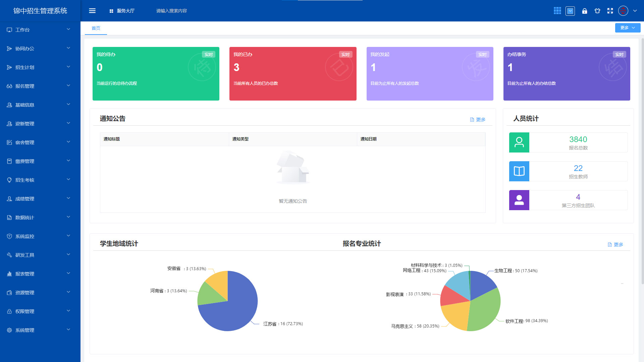Click the green 报名总数 person icon
Screen dimensions: 644x362
pyautogui.click(x=519, y=142)
